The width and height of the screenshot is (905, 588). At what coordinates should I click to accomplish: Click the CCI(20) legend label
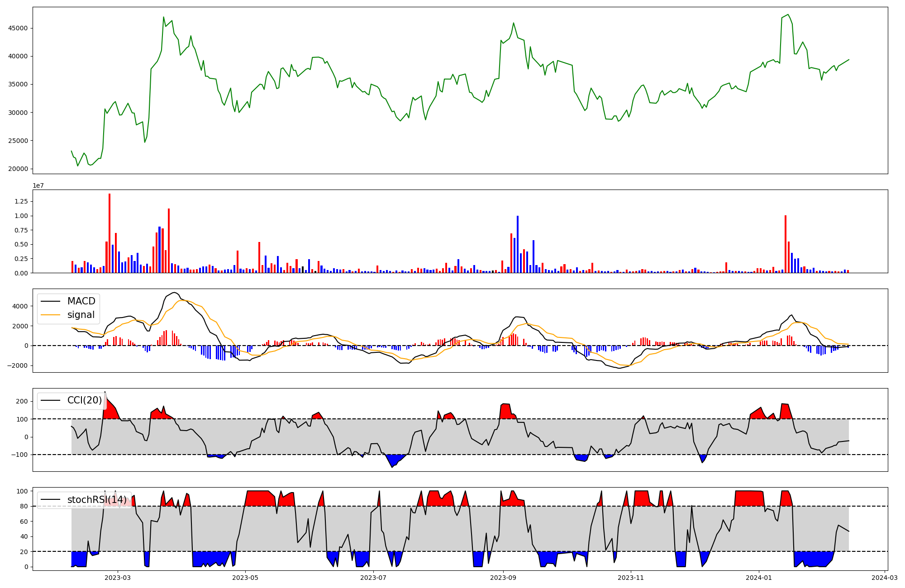85,400
